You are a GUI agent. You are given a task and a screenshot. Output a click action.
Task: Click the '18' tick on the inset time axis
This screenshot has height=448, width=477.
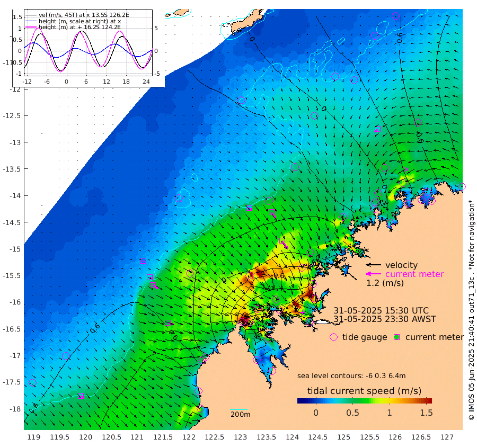[126, 82]
